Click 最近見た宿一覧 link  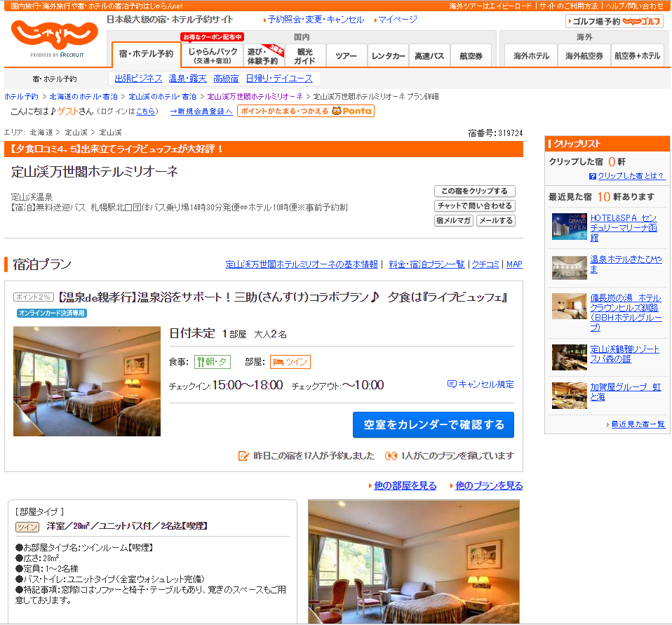(638, 424)
